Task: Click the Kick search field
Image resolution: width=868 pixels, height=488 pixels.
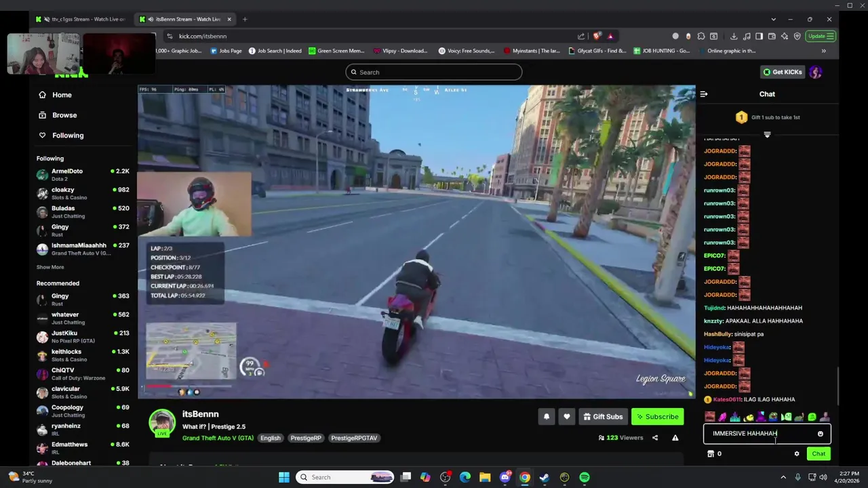Action: tap(434, 72)
